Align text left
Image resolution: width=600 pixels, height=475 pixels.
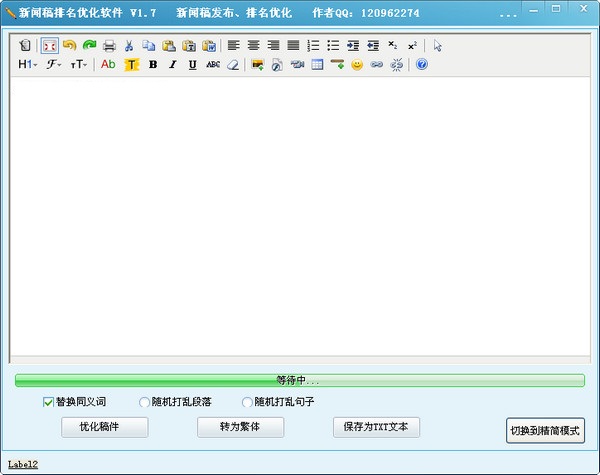coord(233,46)
